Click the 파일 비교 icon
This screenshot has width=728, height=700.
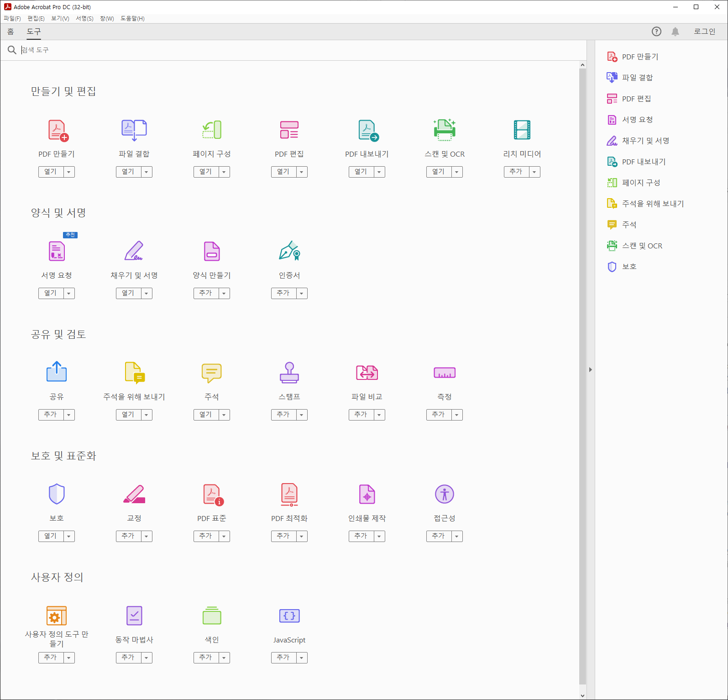point(367,373)
